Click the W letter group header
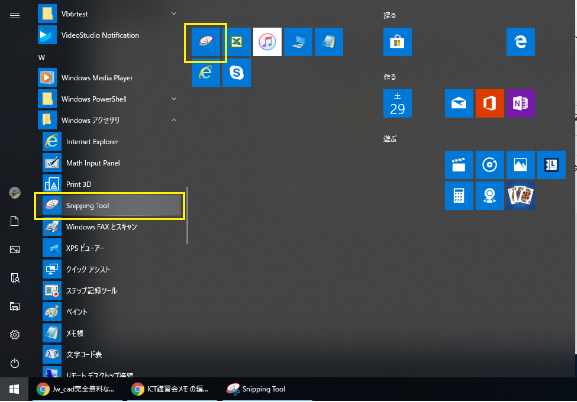Viewport: 577px width, 402px height. pyautogui.click(x=42, y=57)
